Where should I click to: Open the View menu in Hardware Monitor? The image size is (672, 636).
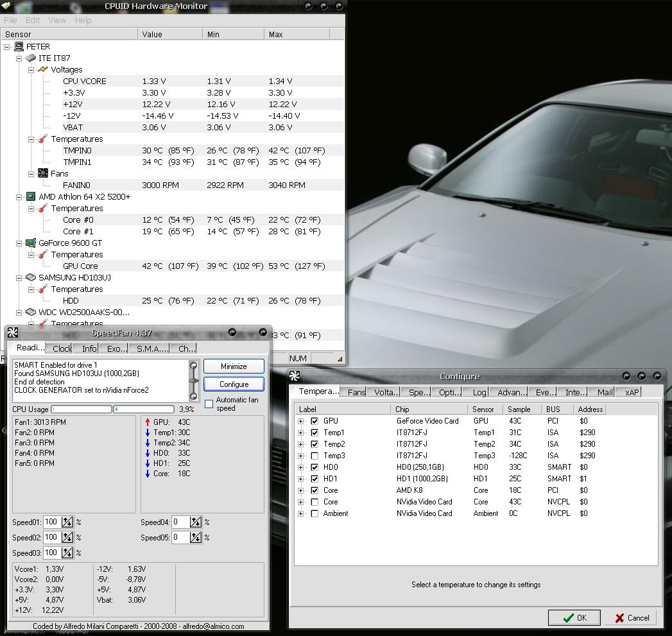coord(57,20)
